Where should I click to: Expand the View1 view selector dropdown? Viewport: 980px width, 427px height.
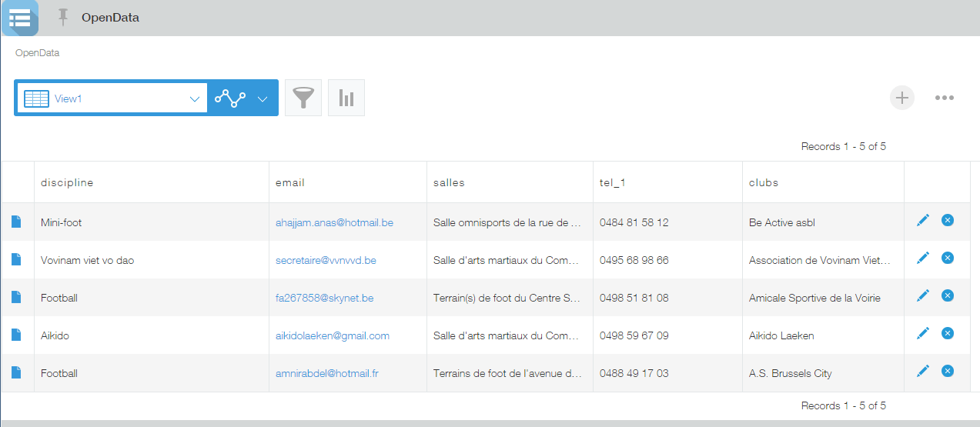[x=112, y=98]
